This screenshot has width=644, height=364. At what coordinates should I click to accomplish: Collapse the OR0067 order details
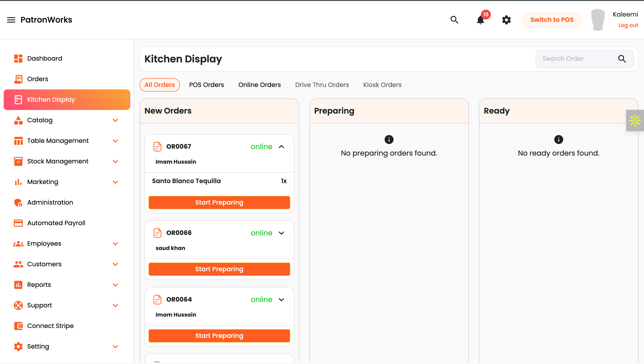pyautogui.click(x=281, y=147)
